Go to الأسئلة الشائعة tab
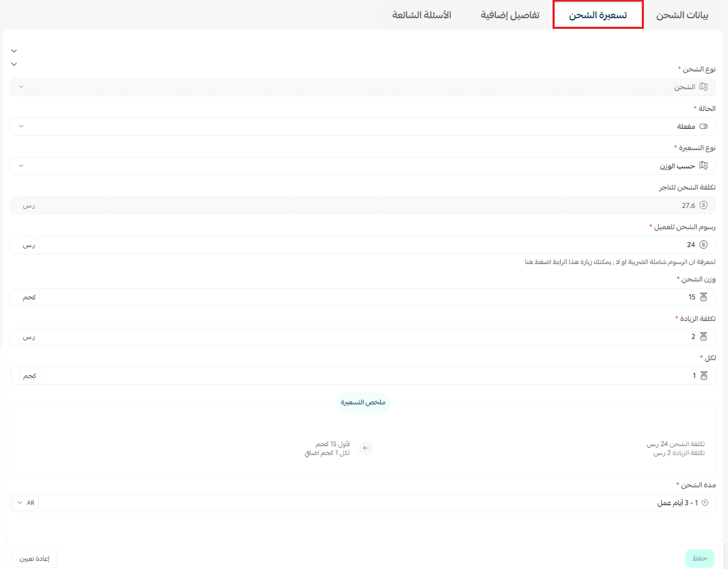Screen dimensions: 728x569 click(x=421, y=15)
